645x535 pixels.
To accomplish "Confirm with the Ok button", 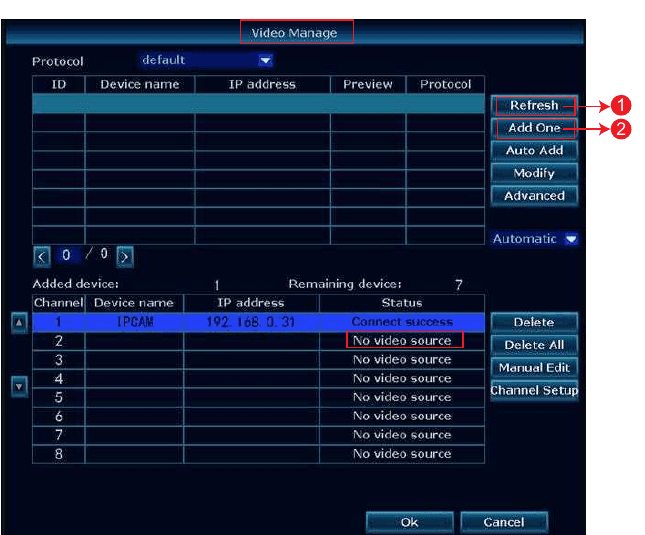I will click(410, 523).
